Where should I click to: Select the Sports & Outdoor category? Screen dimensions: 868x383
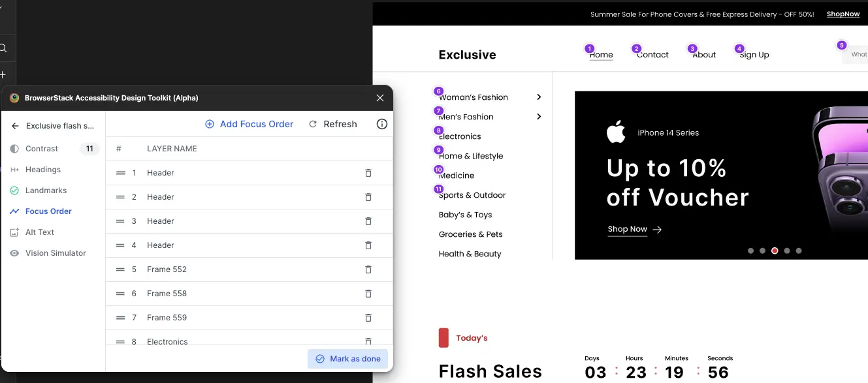472,195
